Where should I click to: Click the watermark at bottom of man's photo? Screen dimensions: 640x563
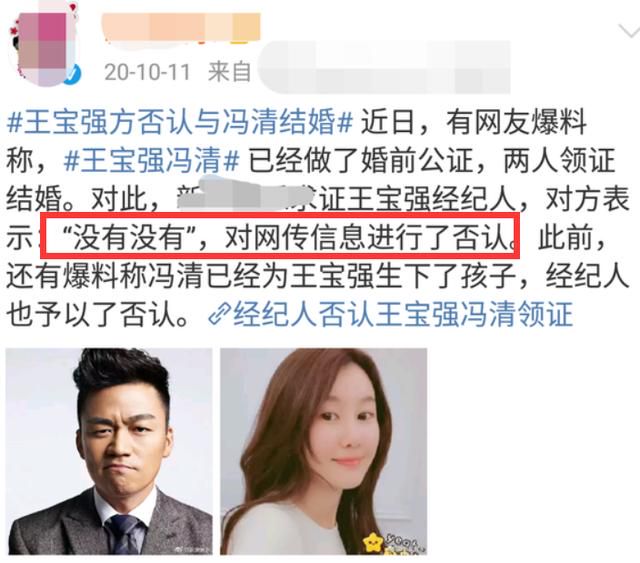coord(193,550)
